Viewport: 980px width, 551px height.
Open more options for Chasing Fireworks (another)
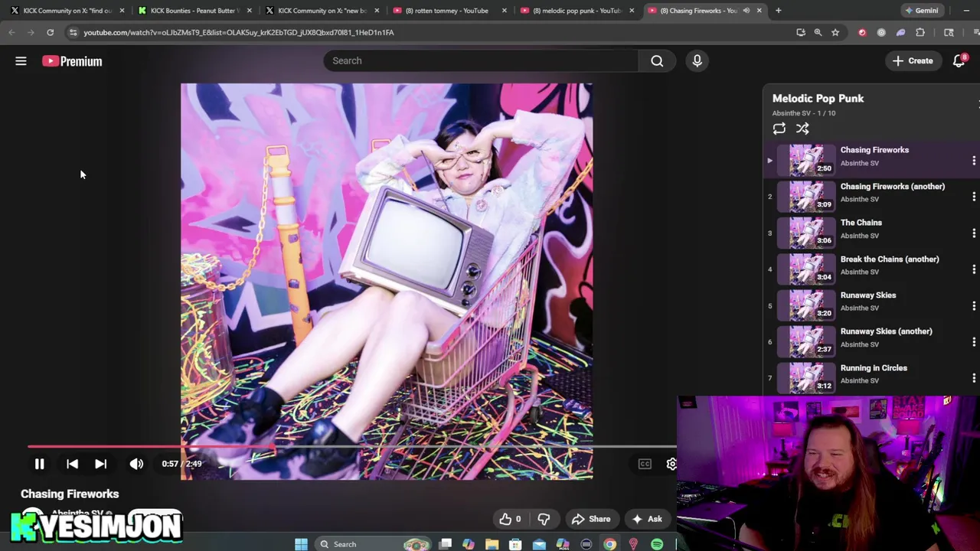click(973, 197)
